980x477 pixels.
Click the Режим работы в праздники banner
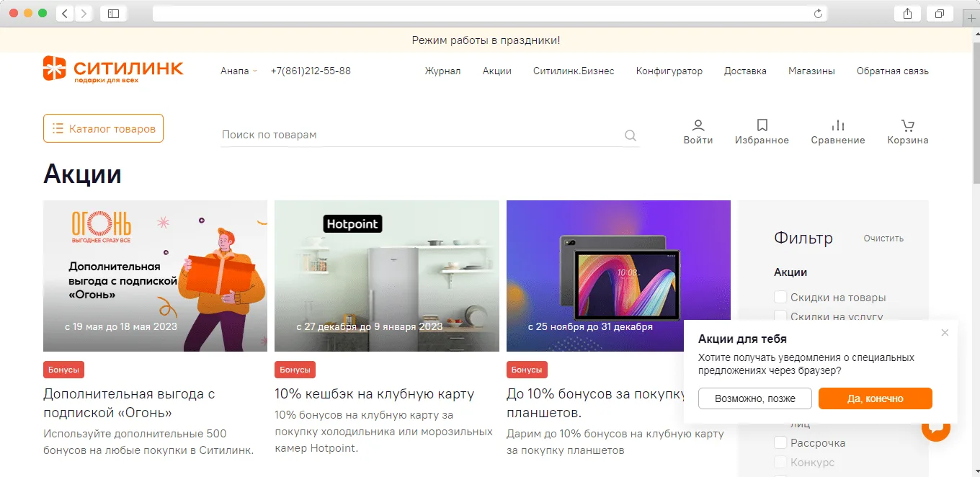pos(486,40)
